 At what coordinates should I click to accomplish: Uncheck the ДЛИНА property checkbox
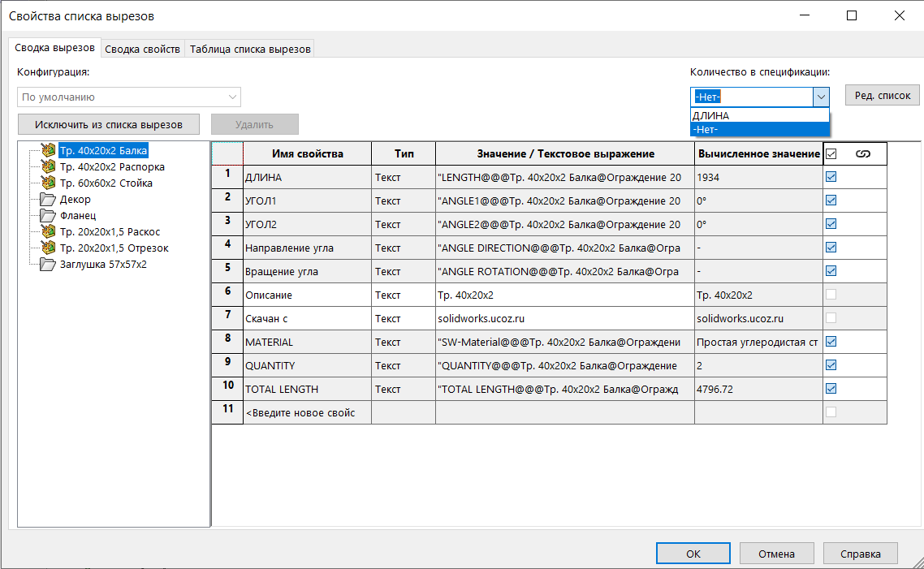click(831, 177)
